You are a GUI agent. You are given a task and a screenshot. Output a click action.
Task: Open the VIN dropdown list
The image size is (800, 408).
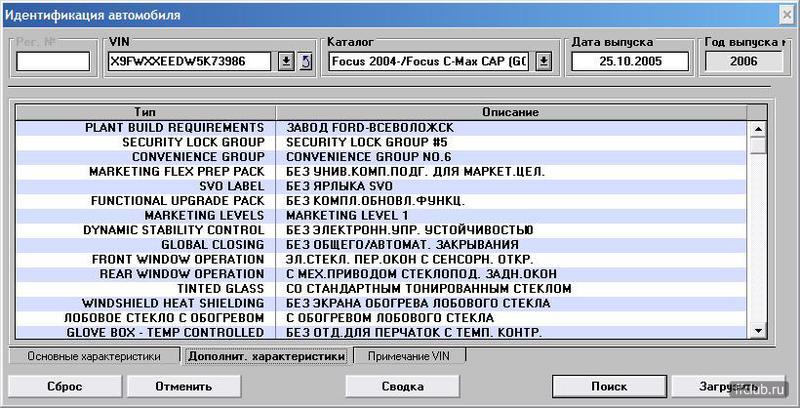tap(286, 62)
